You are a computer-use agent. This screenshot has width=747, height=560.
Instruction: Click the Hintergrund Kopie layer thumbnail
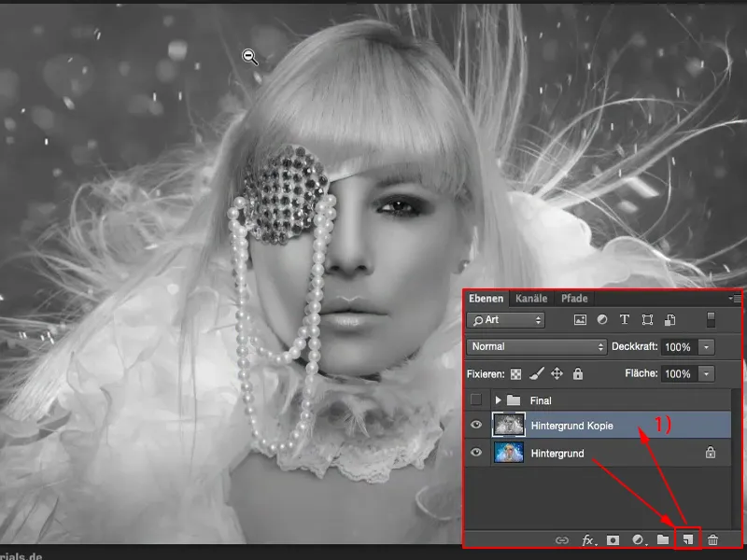point(508,425)
